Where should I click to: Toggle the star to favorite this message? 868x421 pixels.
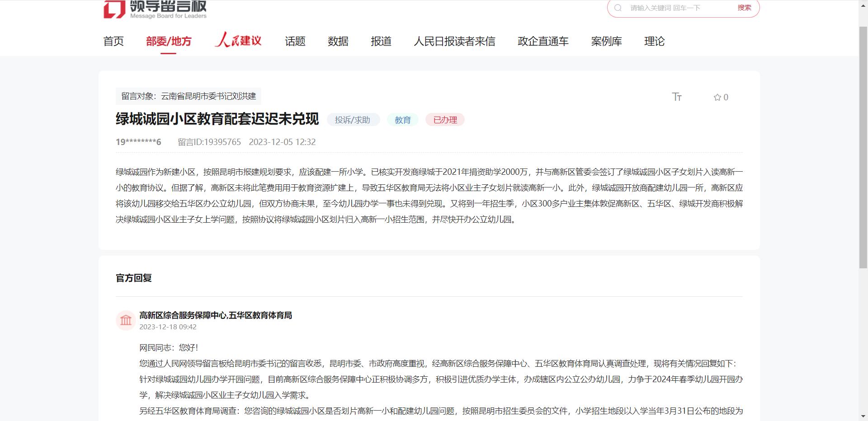(x=717, y=97)
